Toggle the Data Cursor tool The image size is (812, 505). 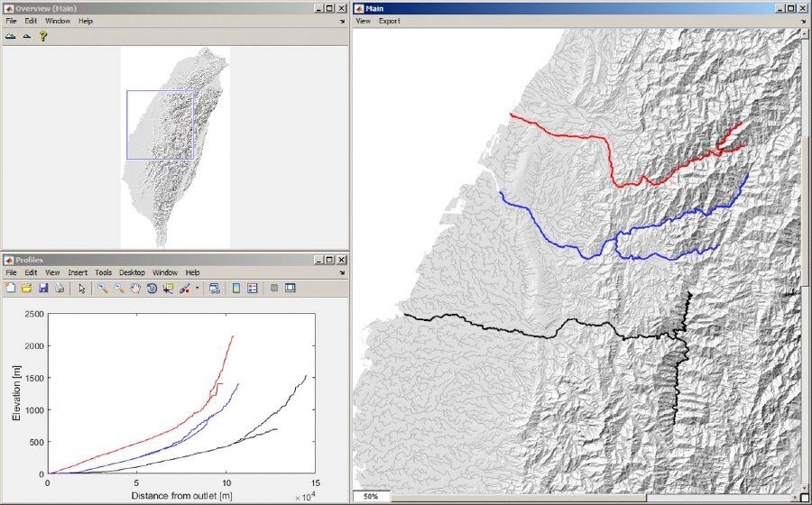(x=168, y=289)
